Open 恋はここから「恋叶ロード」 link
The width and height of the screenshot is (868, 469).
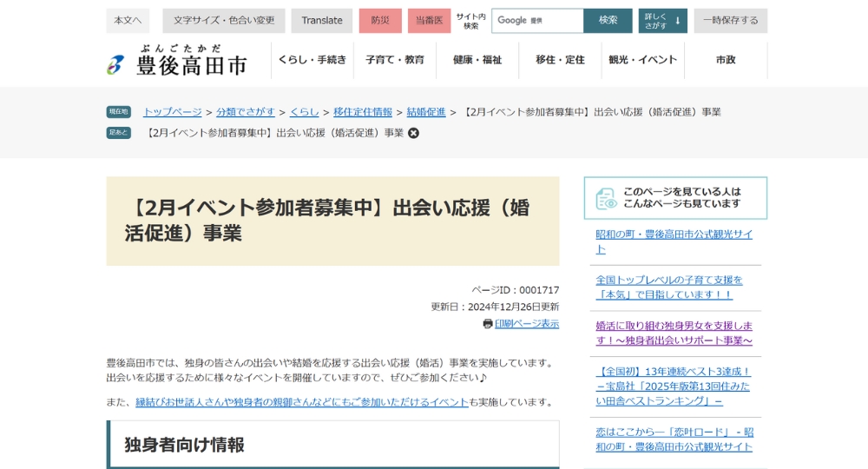(674, 439)
